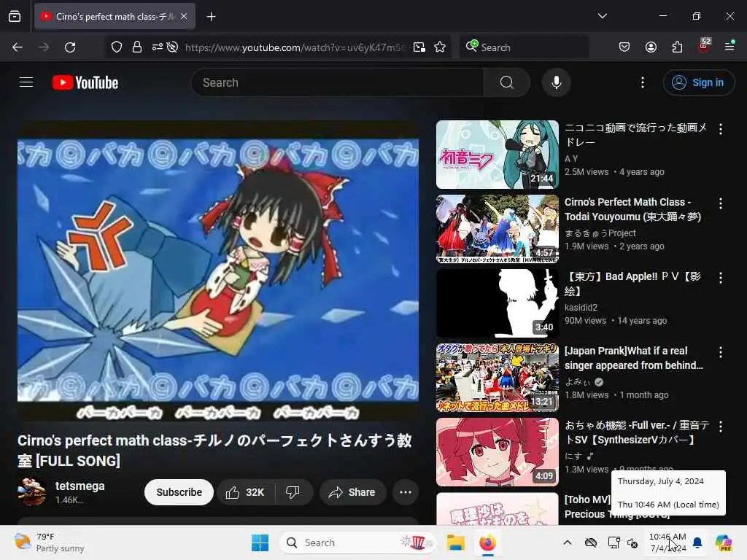Screen dimensions: 747x560
Task: Show site security padlock info
Action: pyautogui.click(x=136, y=47)
